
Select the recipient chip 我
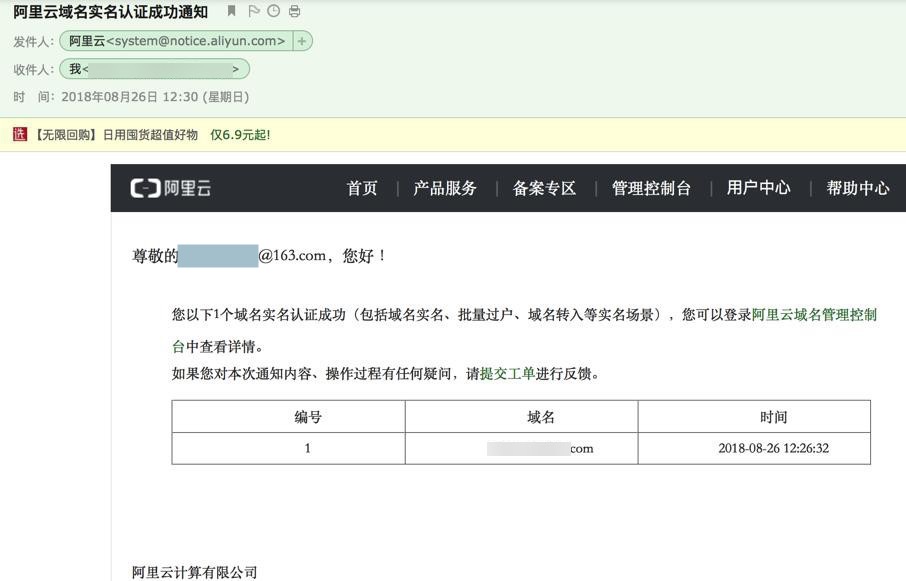pyautogui.click(x=154, y=69)
